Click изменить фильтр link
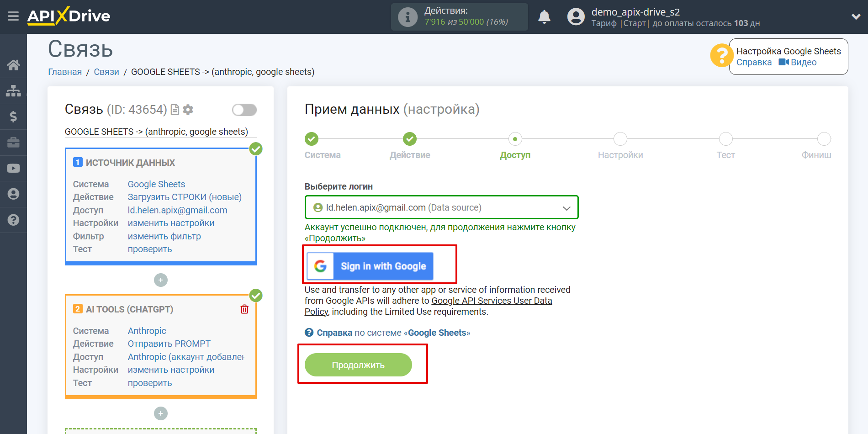868x434 pixels. pyautogui.click(x=164, y=236)
